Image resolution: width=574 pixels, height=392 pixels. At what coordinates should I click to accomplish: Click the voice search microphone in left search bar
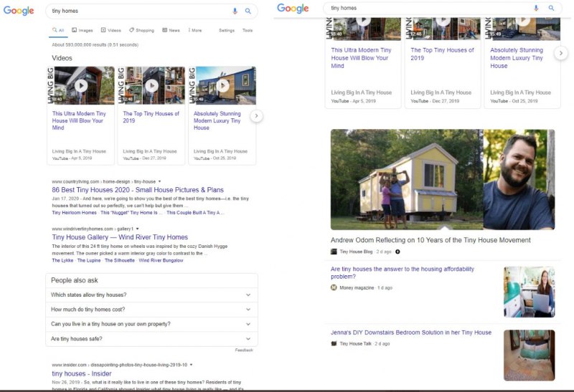pyautogui.click(x=235, y=11)
